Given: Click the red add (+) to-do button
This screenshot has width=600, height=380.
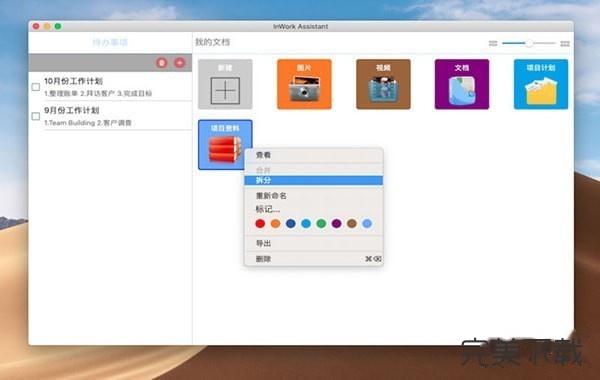Looking at the screenshot, I should (x=179, y=62).
